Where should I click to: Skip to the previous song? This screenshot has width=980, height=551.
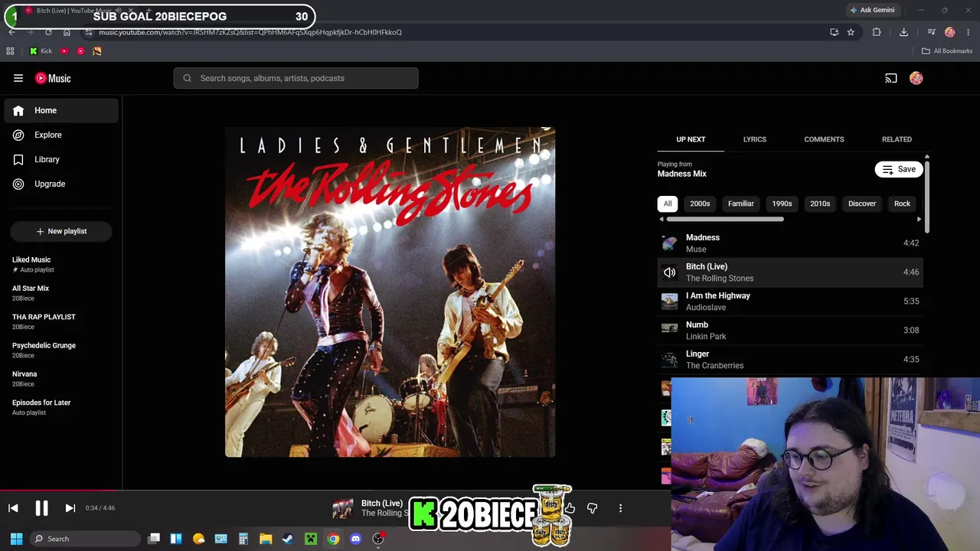pos(13,508)
